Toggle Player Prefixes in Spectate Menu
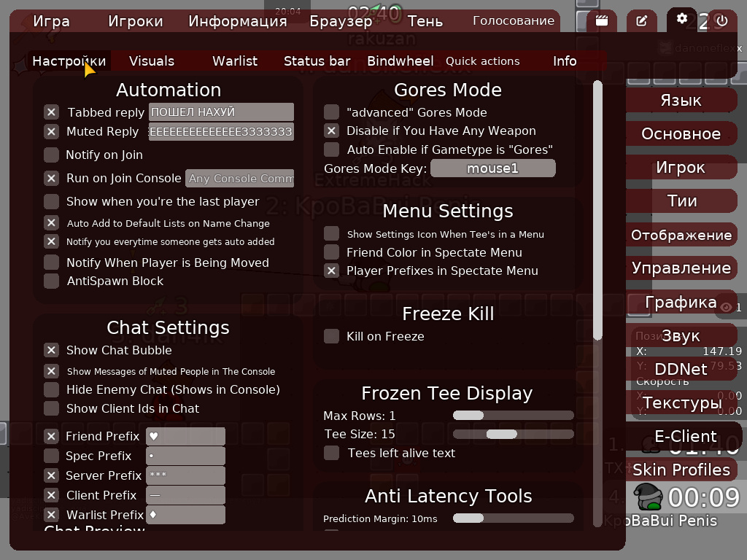747x560 pixels. pyautogui.click(x=332, y=271)
